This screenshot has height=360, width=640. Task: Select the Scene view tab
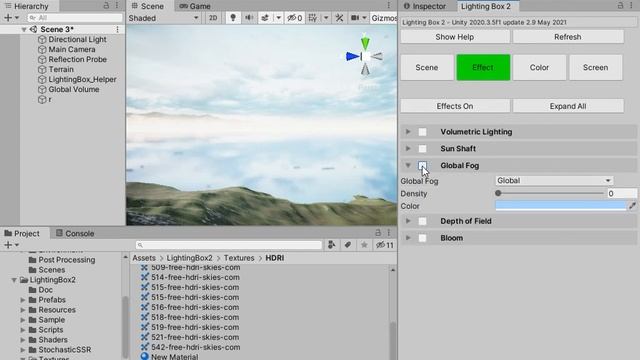148,6
